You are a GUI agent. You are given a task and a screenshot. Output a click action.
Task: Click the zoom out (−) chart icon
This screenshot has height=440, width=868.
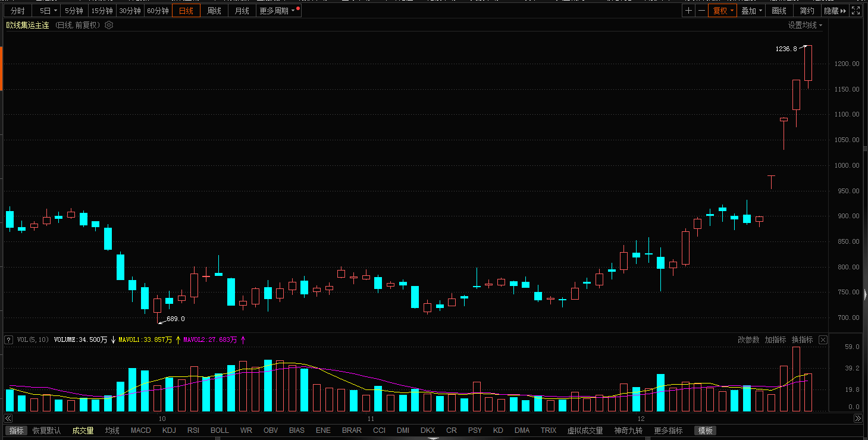tap(702, 10)
